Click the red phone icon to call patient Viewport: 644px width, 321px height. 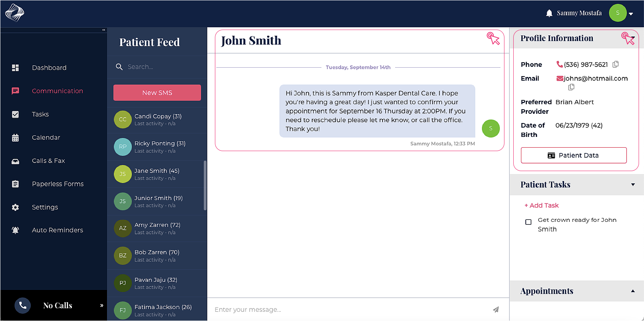(559, 64)
